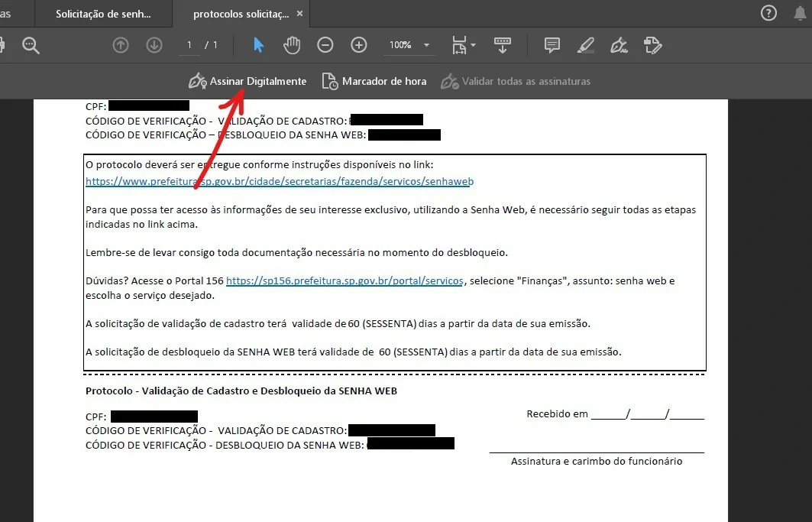Zoom out with the minus button
Screen dimensions: 812x522
(x=325, y=45)
